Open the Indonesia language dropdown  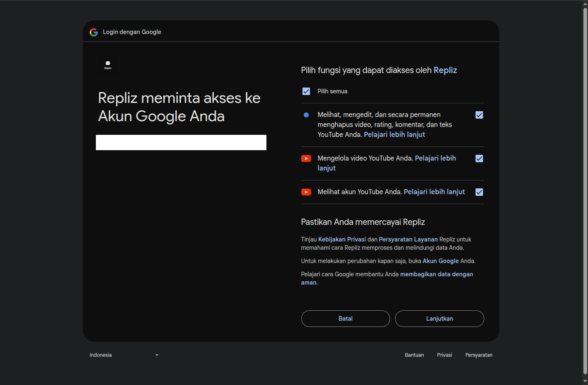pos(124,355)
